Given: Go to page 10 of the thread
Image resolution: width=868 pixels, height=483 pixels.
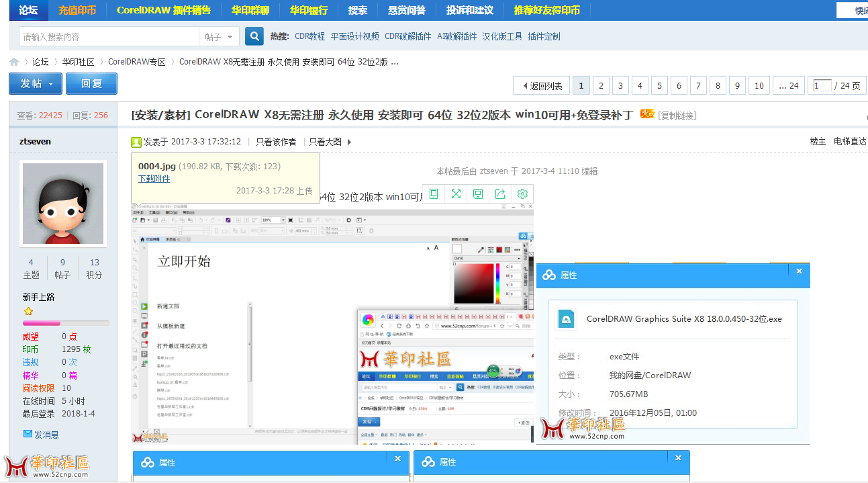Looking at the screenshot, I should tap(759, 85).
